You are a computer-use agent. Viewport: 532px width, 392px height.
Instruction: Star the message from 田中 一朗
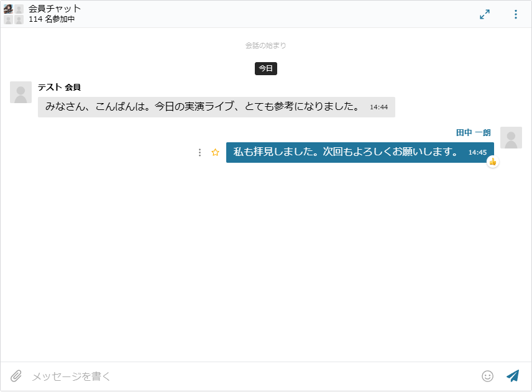click(215, 153)
